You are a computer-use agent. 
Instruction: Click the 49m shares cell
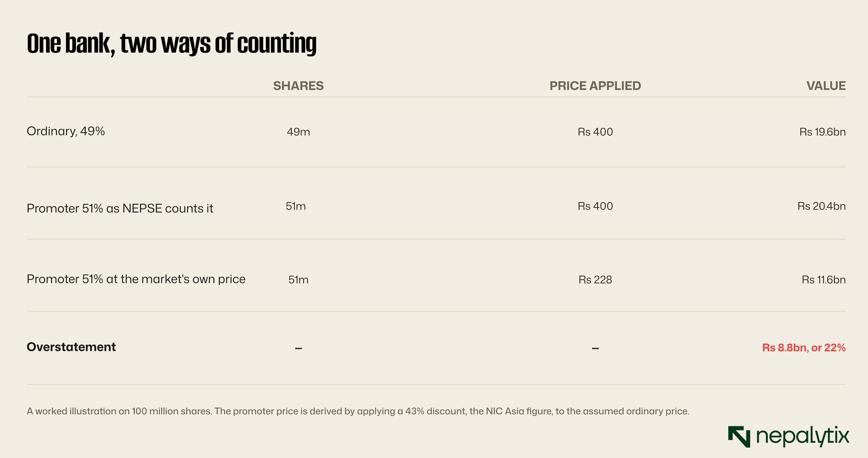(x=298, y=132)
